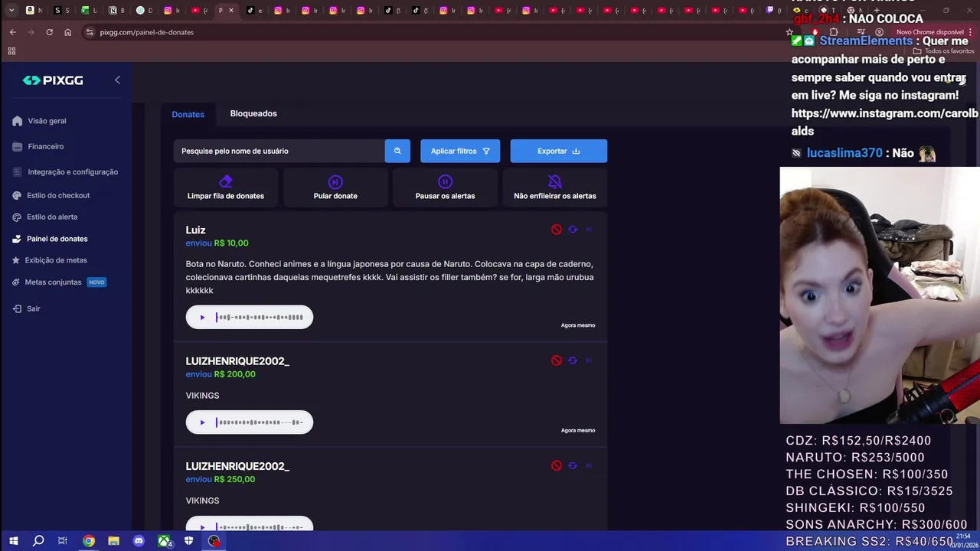Skip icon on the R$ 200,00 donate
The height and width of the screenshot is (551, 980).
point(589,360)
